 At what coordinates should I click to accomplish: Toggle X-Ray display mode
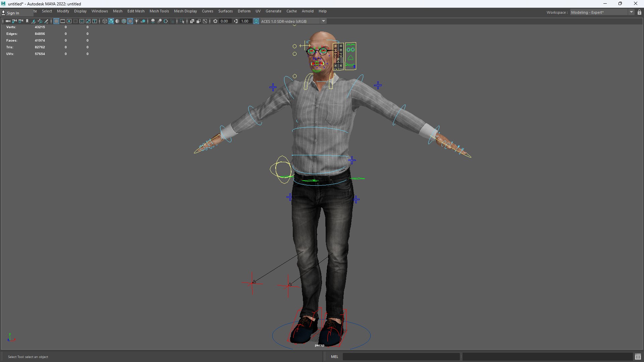[192, 21]
